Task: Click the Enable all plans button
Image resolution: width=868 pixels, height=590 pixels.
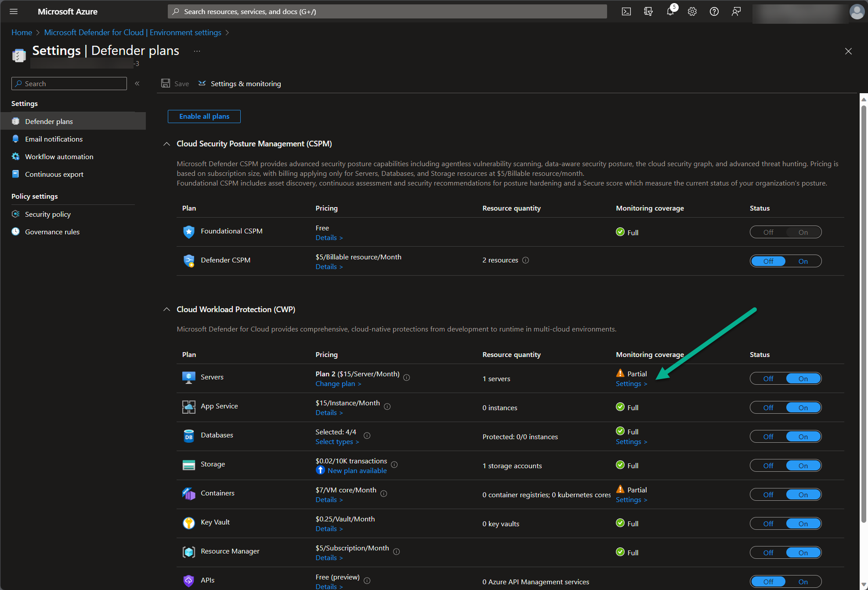Action: [x=204, y=116]
